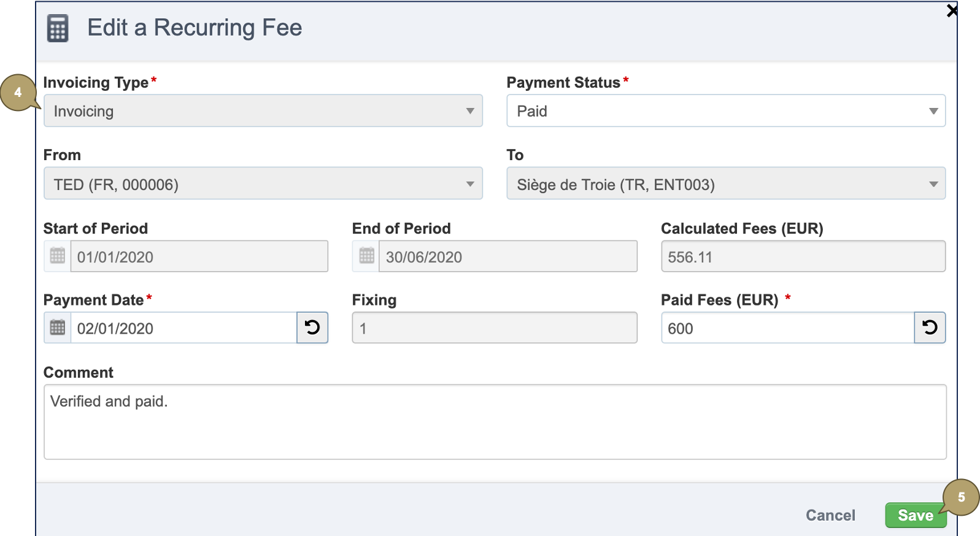
Task: Reset the Paid Fees amount
Action: pos(930,327)
